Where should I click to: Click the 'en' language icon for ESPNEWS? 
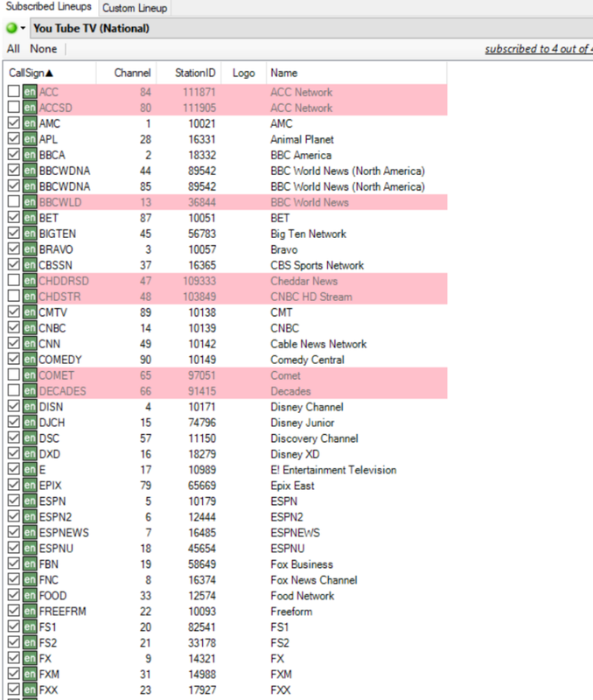30,533
